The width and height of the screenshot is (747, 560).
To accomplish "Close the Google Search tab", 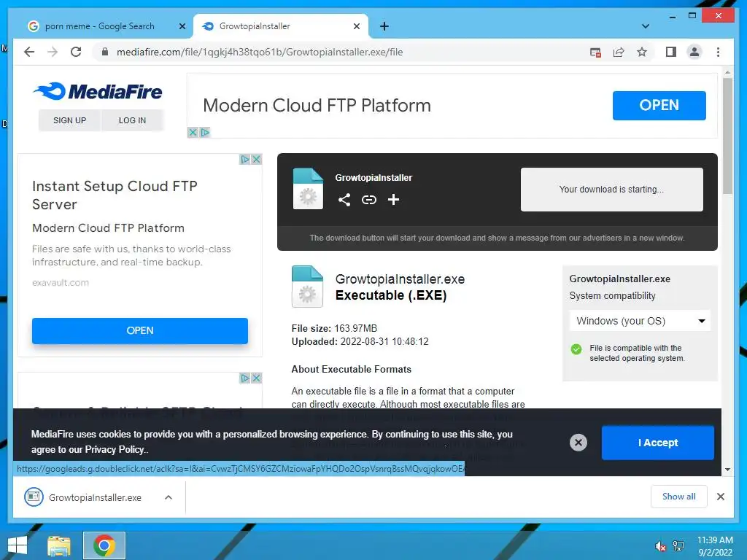I will pyautogui.click(x=182, y=26).
